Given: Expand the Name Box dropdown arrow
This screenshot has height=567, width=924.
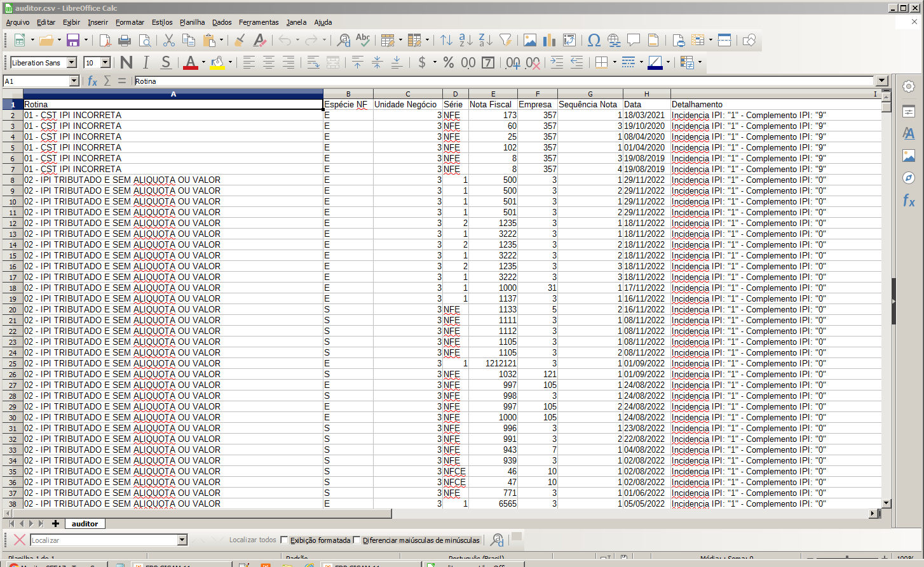Looking at the screenshot, I should [x=74, y=81].
